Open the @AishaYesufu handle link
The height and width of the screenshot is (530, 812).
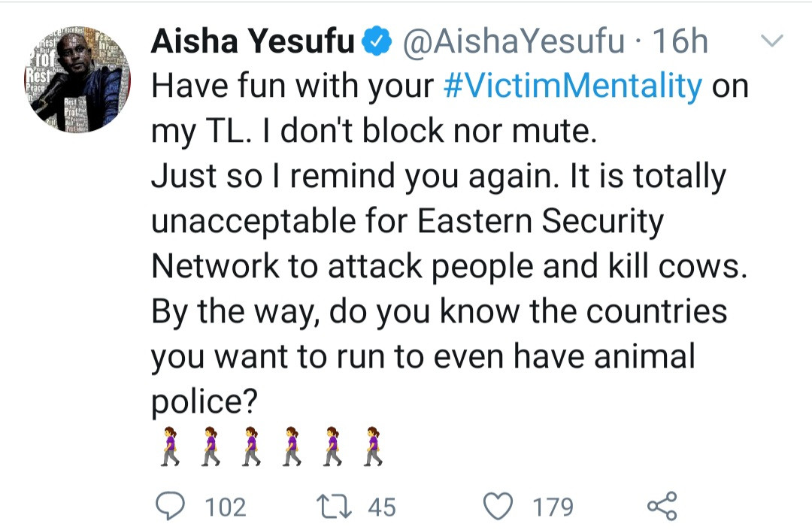point(514,42)
